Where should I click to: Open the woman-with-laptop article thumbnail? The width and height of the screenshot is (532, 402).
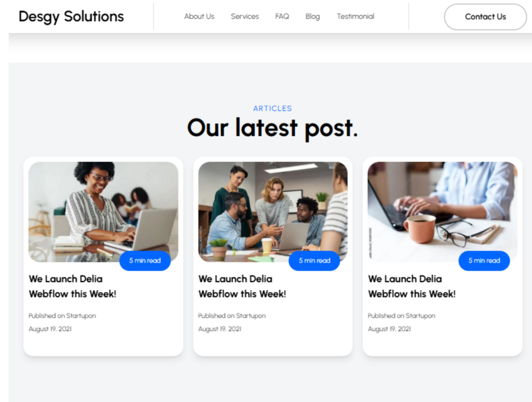coord(103,211)
